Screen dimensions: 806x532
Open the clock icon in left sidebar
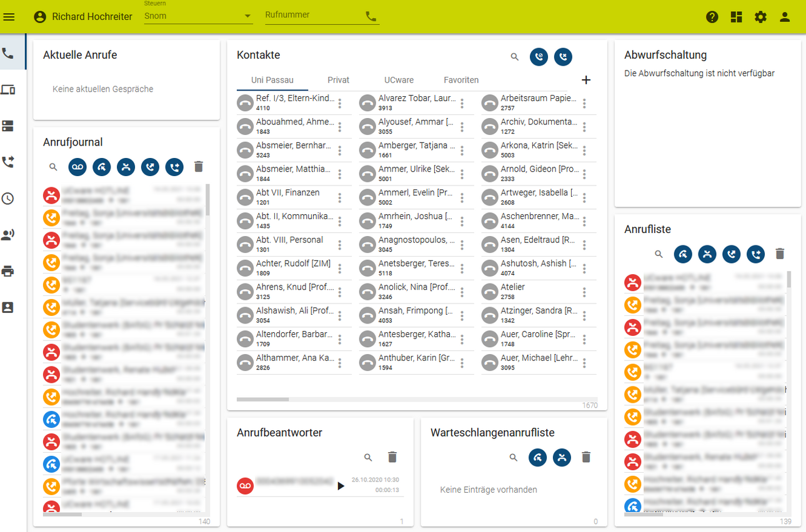pyautogui.click(x=7, y=199)
